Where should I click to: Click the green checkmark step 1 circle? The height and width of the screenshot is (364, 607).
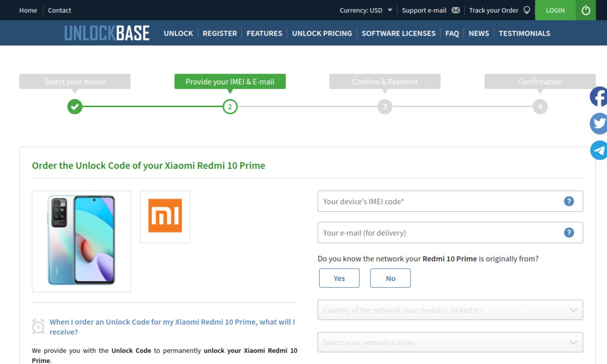(74, 107)
